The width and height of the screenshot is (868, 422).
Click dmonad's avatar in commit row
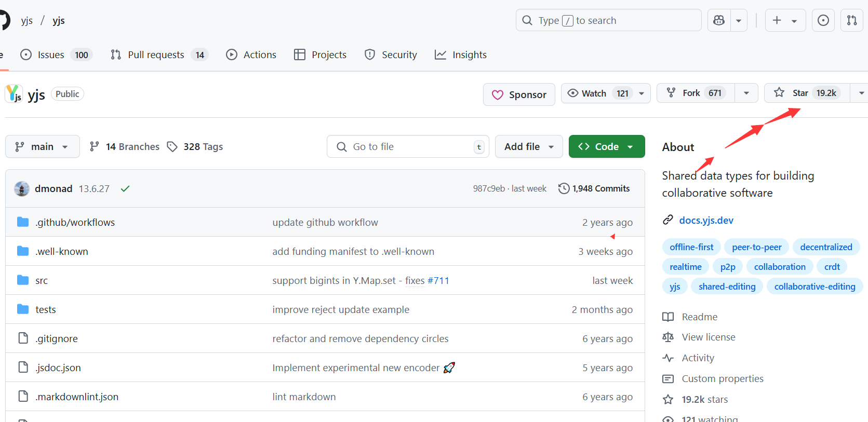(22, 188)
